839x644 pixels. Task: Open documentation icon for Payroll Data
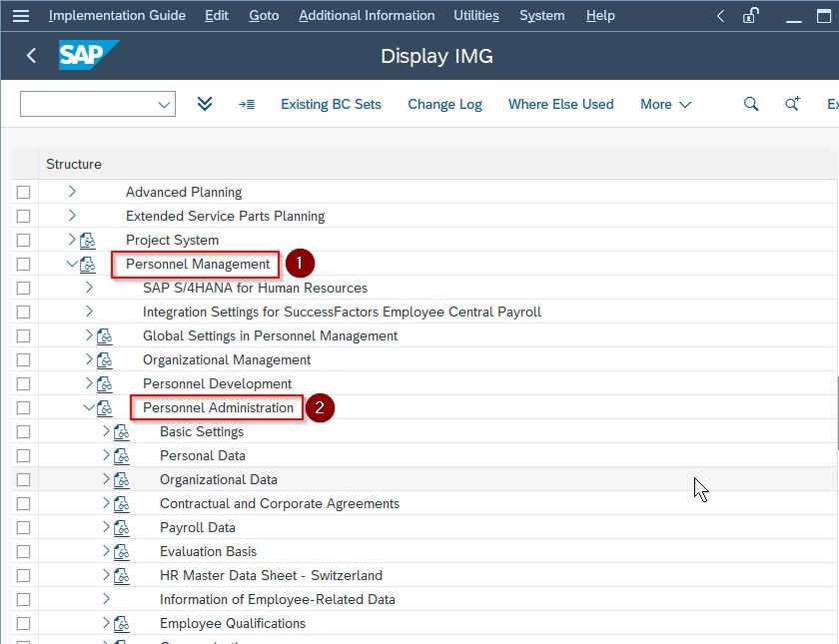[122, 528]
